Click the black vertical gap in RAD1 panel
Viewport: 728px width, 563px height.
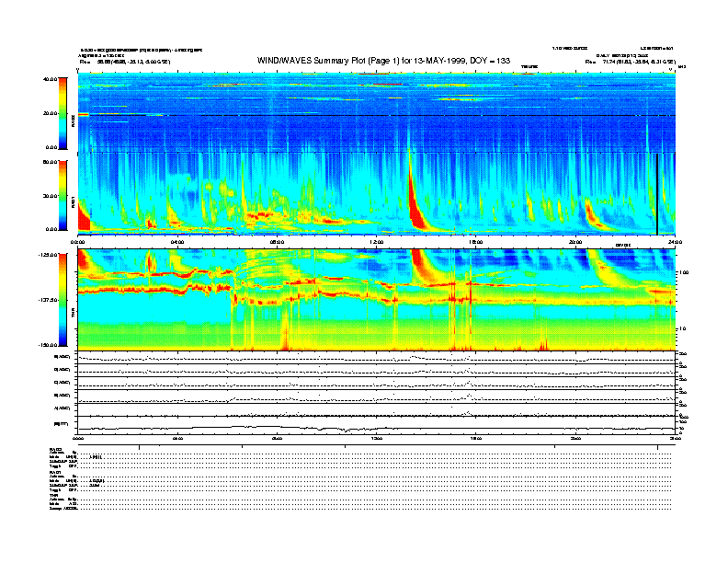657,194
